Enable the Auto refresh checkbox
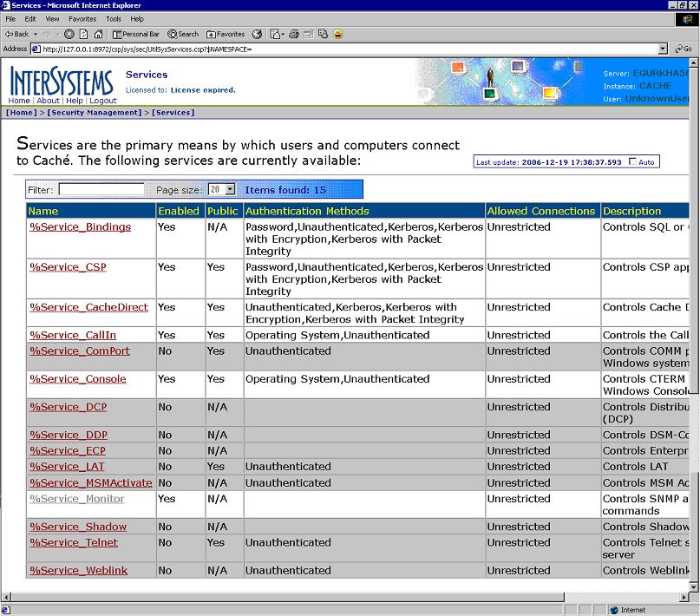 632,161
